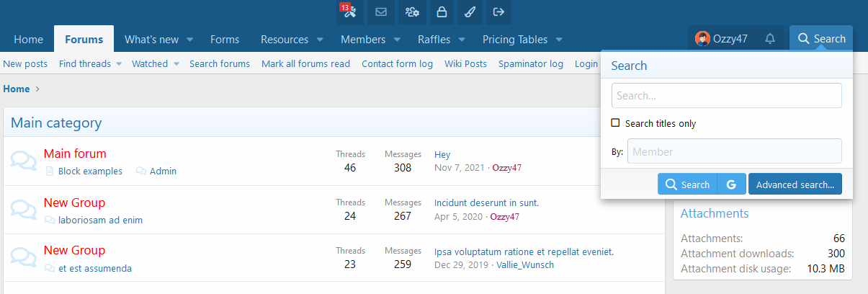Expand the Pricing Tables dropdown arrow
868x294 pixels.
tap(559, 40)
